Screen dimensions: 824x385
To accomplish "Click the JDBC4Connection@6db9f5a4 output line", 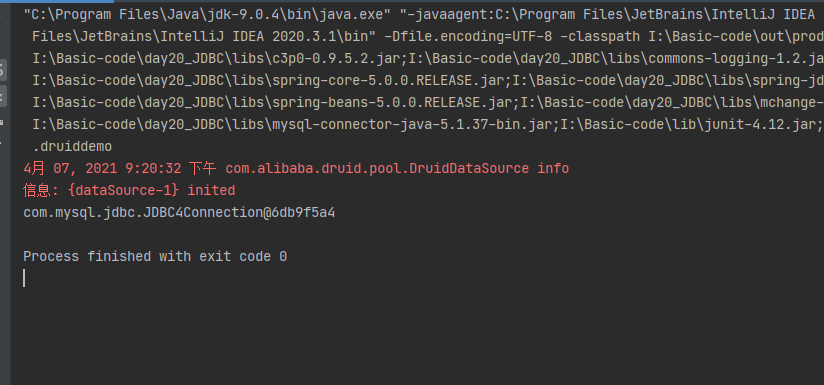I will click(179, 213).
